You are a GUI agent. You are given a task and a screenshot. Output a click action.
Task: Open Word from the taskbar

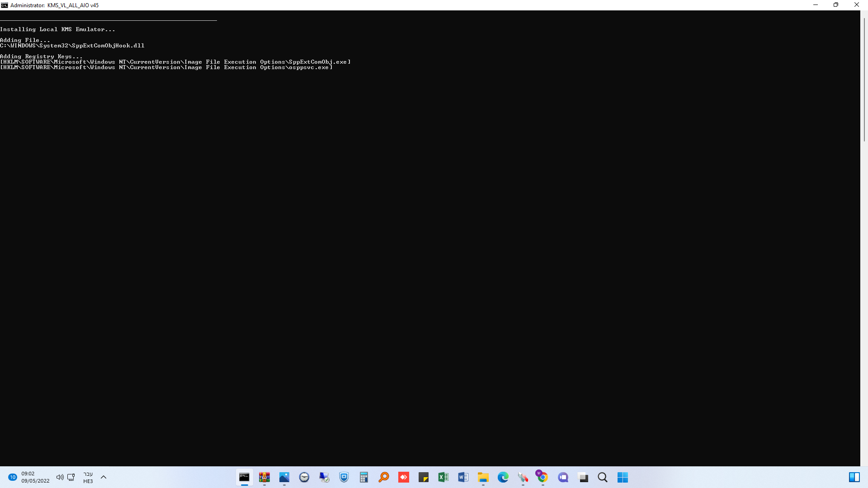(x=463, y=477)
